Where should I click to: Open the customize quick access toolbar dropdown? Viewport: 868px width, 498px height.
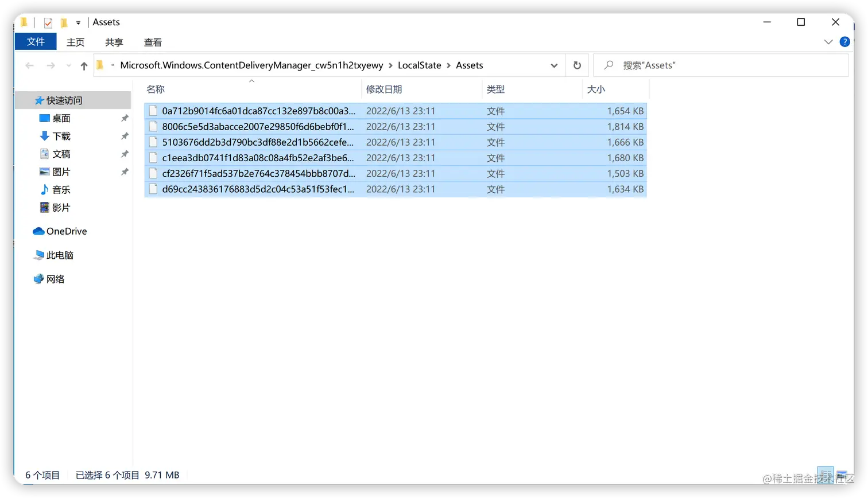click(x=79, y=23)
